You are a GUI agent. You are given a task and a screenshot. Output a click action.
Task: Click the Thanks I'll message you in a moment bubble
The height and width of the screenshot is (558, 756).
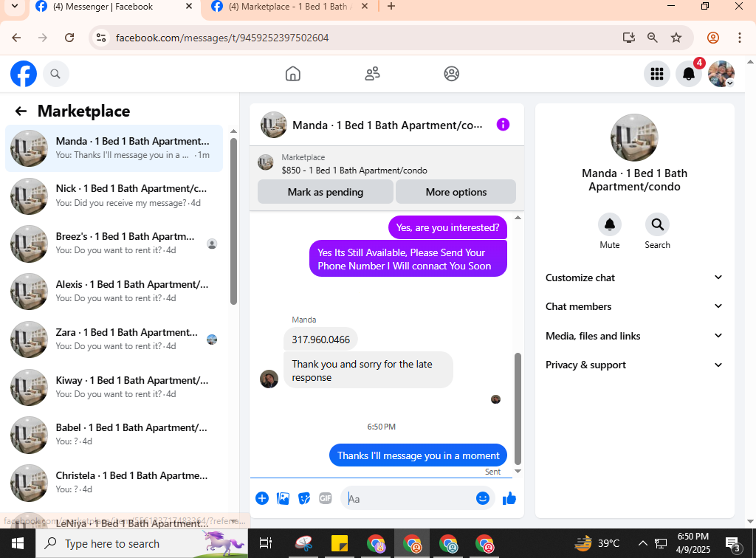(x=418, y=455)
